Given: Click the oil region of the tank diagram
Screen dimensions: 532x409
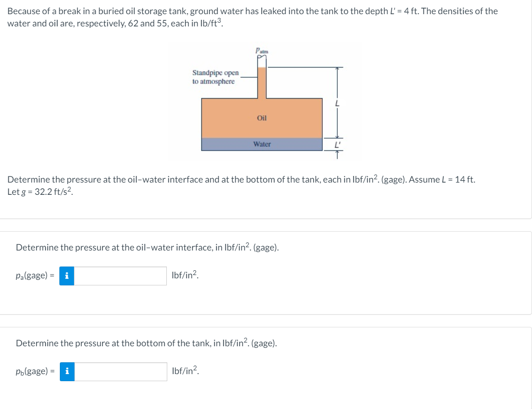Looking at the screenshot, I should point(262,118).
